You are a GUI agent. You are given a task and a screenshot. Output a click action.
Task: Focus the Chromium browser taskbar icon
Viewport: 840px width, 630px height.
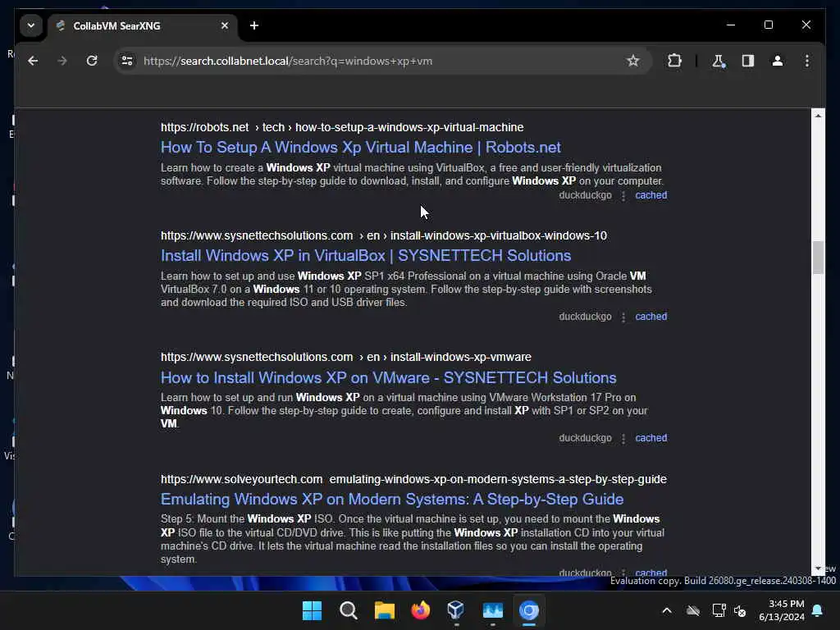click(529, 610)
